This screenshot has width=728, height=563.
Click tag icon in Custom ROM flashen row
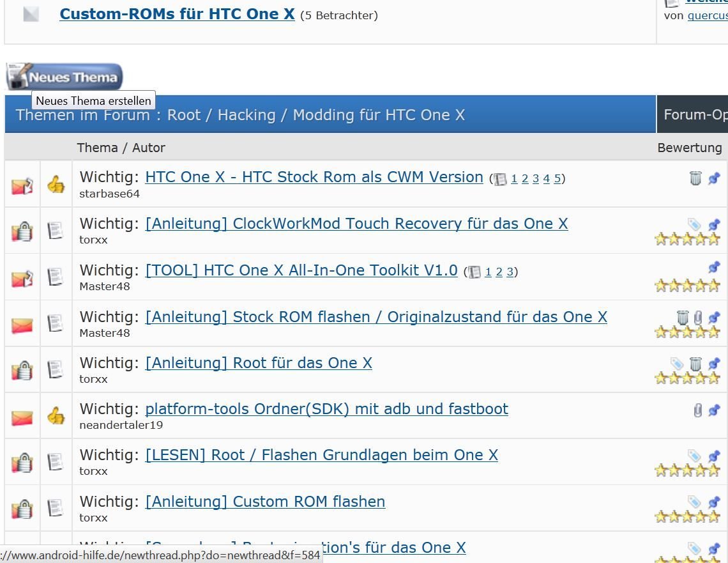pos(694,502)
